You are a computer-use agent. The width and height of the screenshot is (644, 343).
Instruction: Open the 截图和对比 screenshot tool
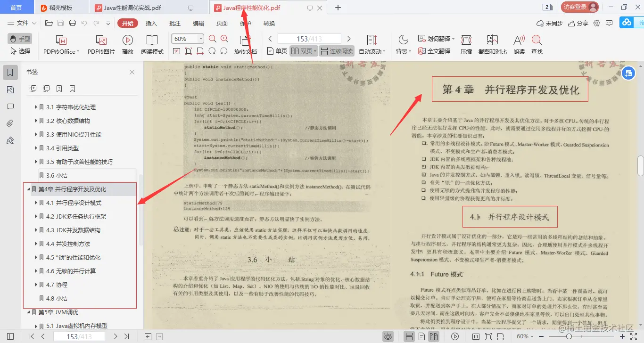[493, 45]
